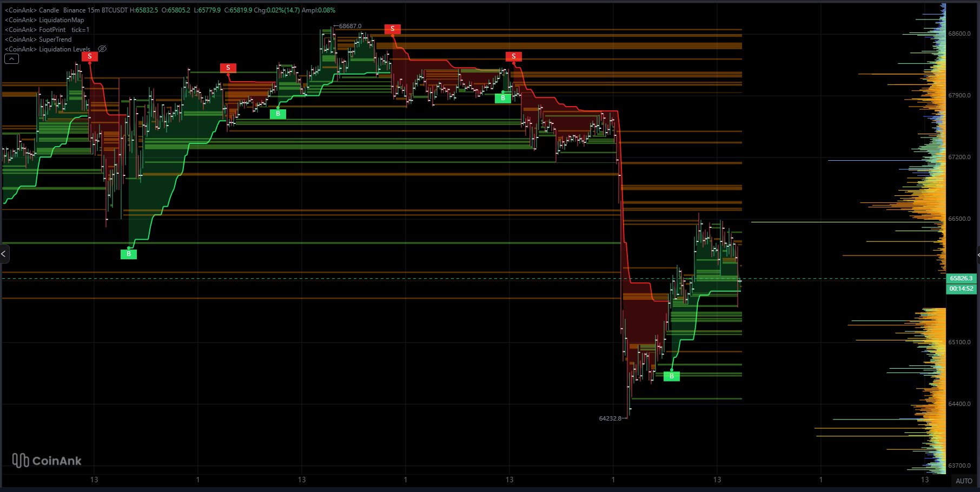Open the FootPrint tick=1 indicator label
This screenshot has height=492, width=980.
coord(47,30)
